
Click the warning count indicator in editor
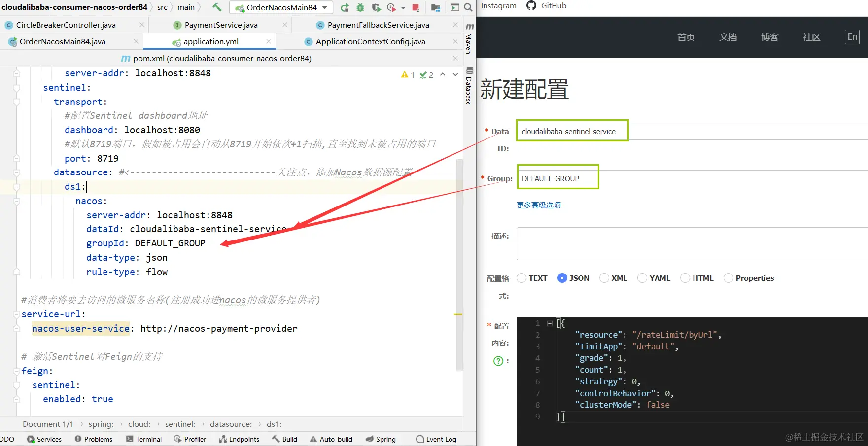click(408, 75)
